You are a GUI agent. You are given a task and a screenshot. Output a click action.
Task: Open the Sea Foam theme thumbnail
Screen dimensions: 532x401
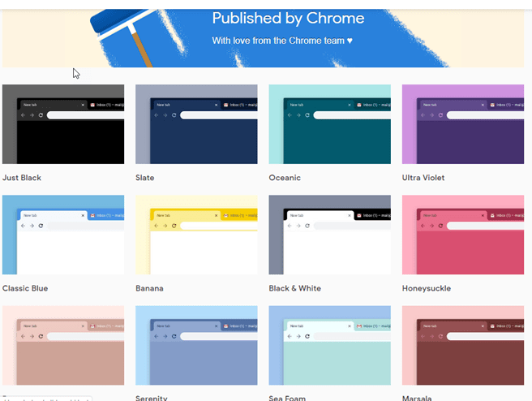point(330,345)
